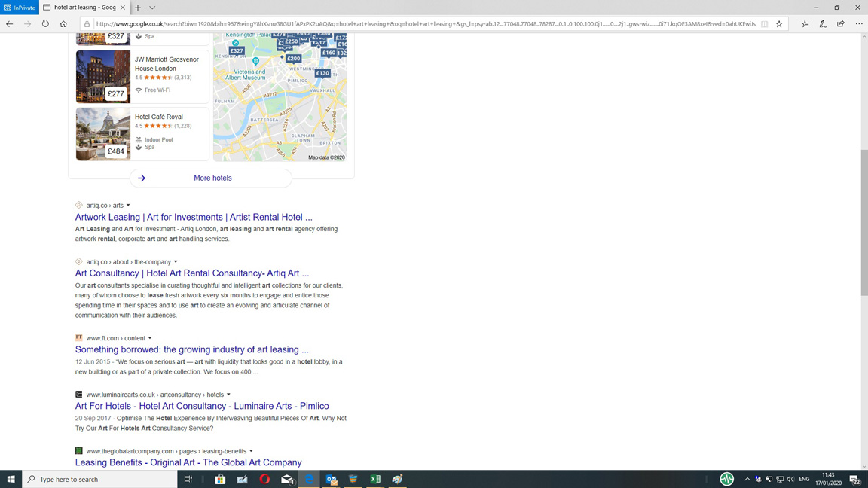Click the Hotel Café Royal photo thumbnail
This screenshot has width=868, height=488.
(103, 134)
